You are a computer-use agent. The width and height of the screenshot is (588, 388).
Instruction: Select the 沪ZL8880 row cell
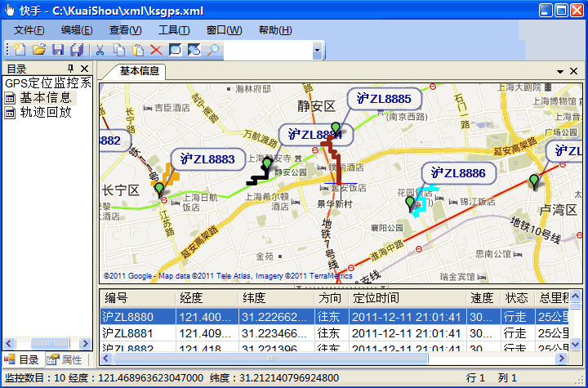coord(138,317)
